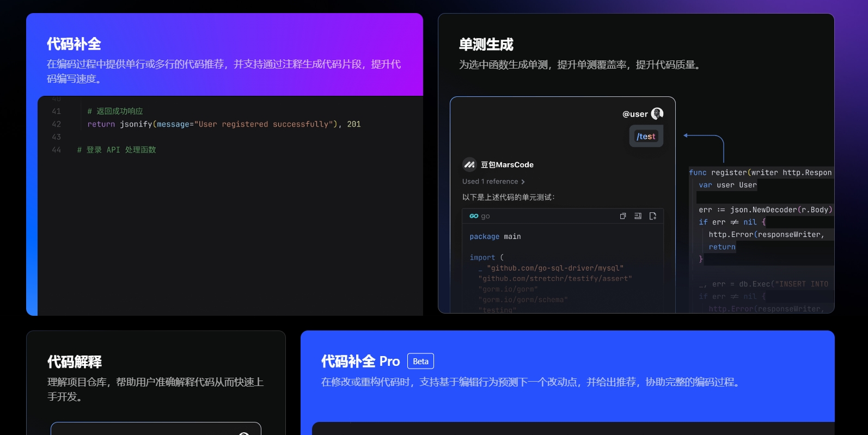Select the /test command chip
The image size is (868, 435).
[x=646, y=137]
